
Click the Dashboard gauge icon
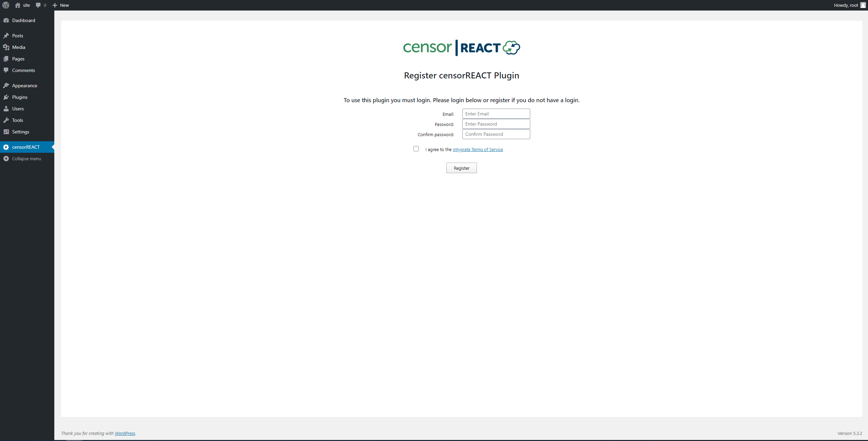[6, 20]
